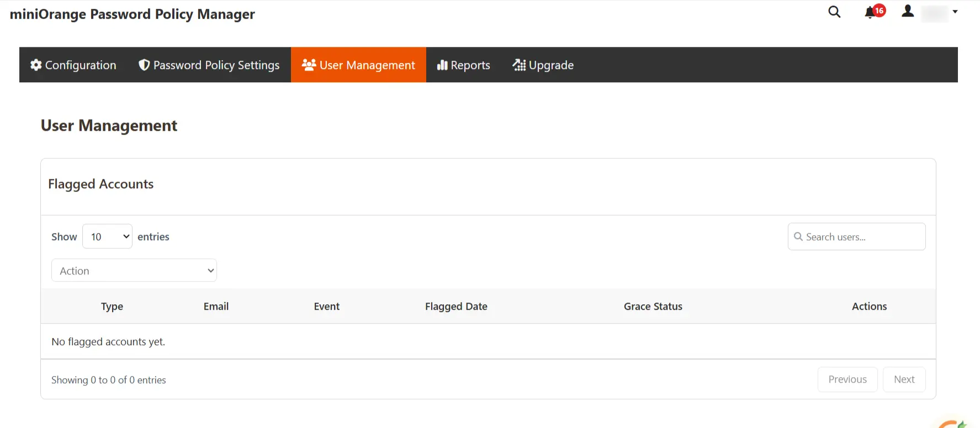
Task: Click the Upgrade chart icon
Action: click(x=519, y=65)
